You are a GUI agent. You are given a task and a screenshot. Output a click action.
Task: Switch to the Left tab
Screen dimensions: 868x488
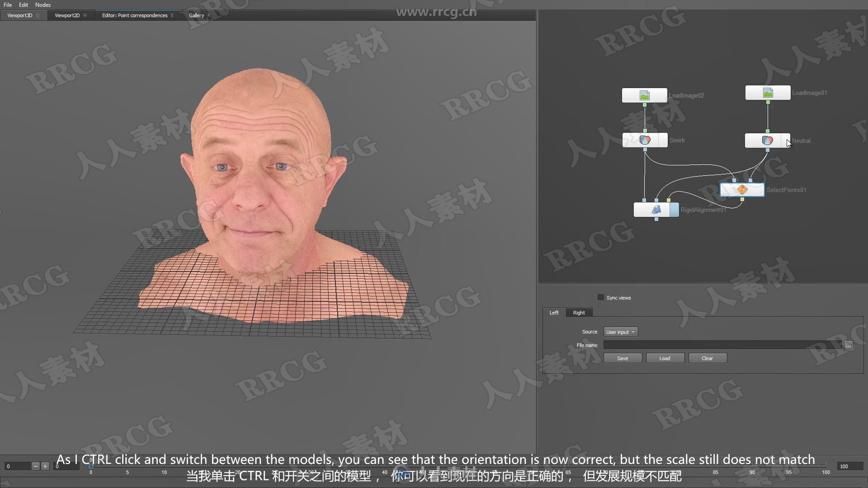pos(554,312)
